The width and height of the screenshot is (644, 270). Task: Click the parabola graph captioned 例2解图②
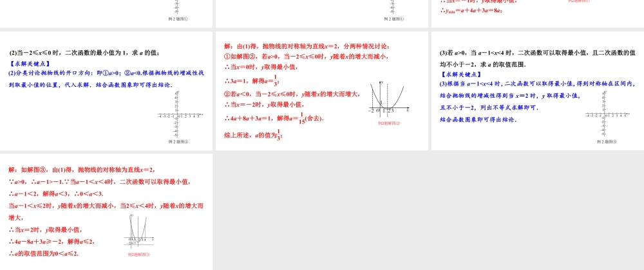point(389,100)
